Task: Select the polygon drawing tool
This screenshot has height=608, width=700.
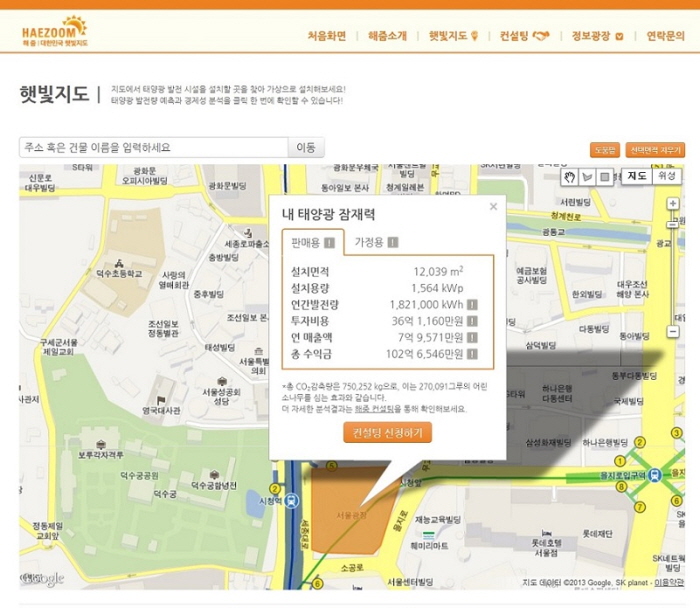Action: click(x=587, y=177)
